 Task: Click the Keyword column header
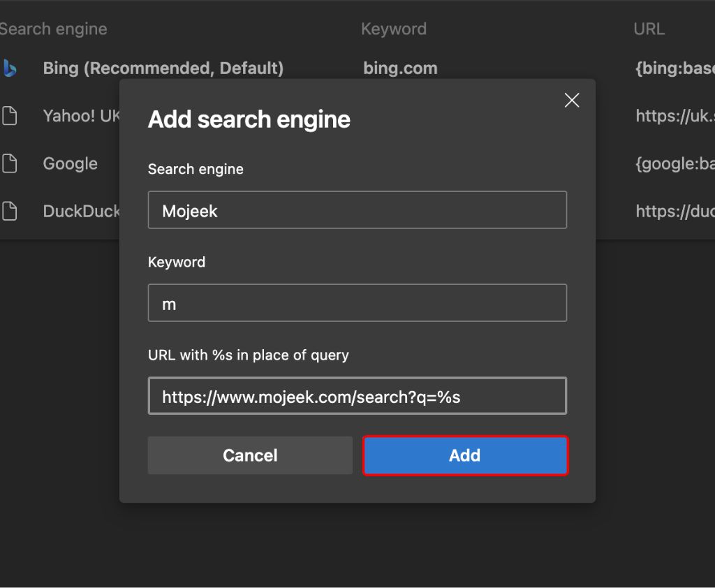[394, 29]
